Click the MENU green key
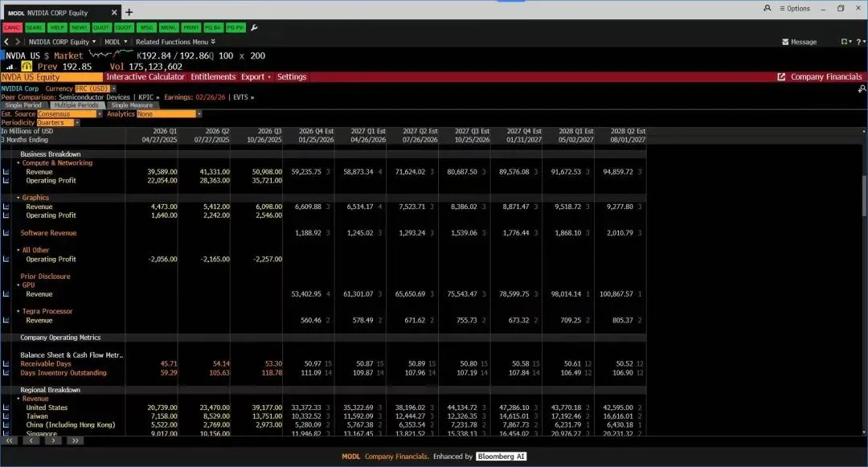The height and width of the screenshot is (467, 868). 168,27
